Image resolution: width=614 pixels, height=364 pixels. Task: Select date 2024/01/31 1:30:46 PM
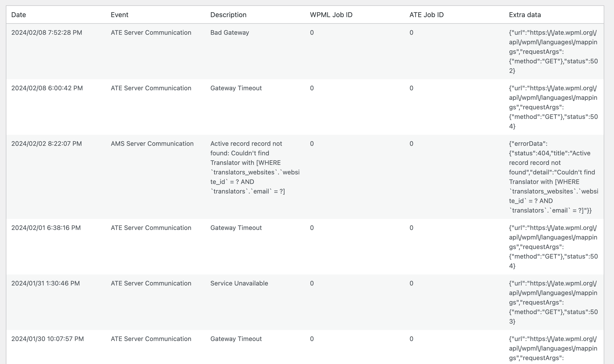click(45, 283)
